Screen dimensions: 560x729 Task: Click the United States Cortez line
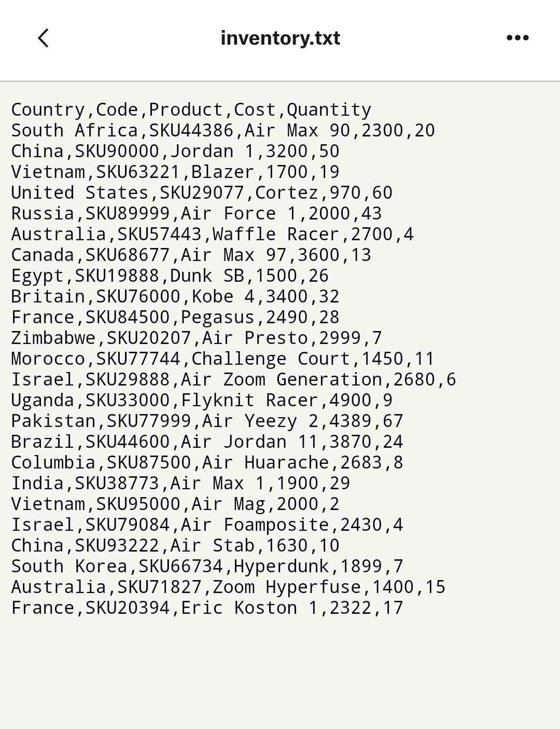click(202, 192)
